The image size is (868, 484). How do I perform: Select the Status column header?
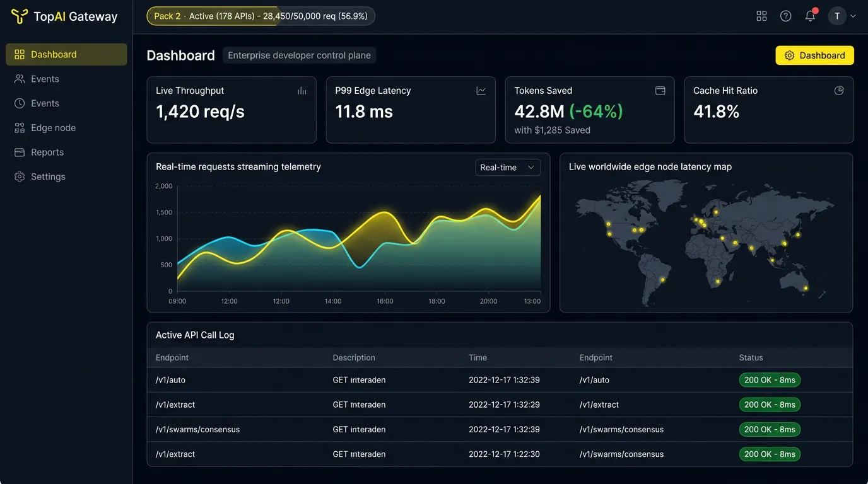click(x=751, y=357)
